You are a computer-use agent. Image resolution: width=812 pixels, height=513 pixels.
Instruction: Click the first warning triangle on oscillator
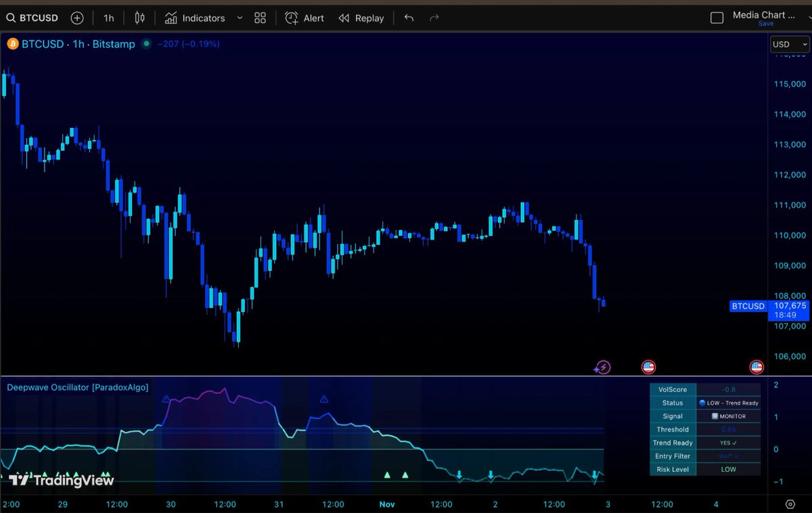pos(166,399)
